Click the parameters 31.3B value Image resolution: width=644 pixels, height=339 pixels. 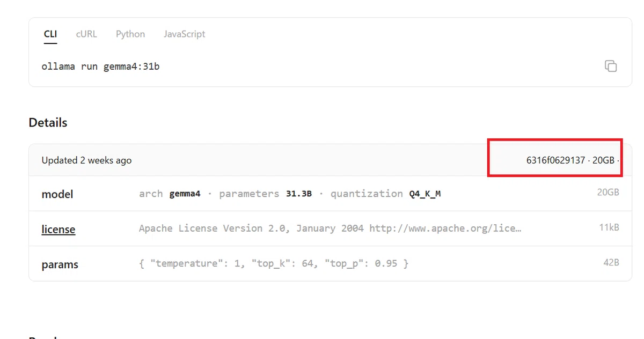click(265, 194)
